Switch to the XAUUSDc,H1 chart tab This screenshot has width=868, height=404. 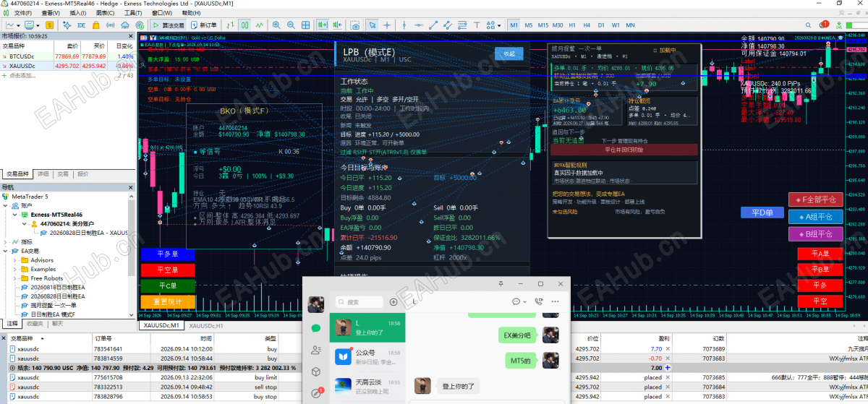(x=205, y=326)
